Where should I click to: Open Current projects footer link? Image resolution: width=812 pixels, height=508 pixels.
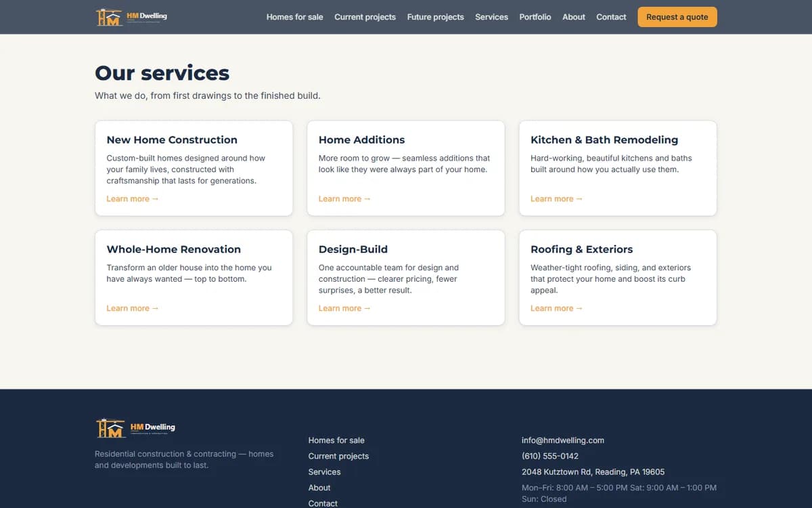pos(338,457)
